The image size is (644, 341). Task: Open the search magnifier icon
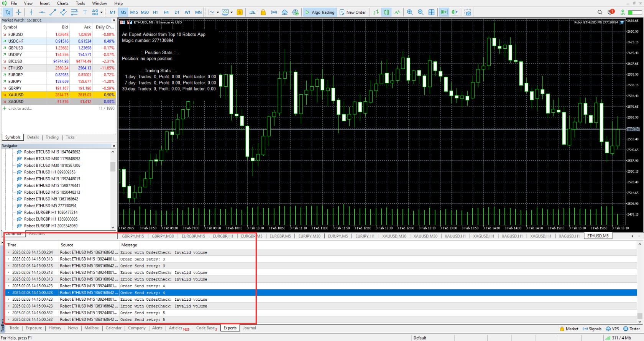(x=600, y=12)
